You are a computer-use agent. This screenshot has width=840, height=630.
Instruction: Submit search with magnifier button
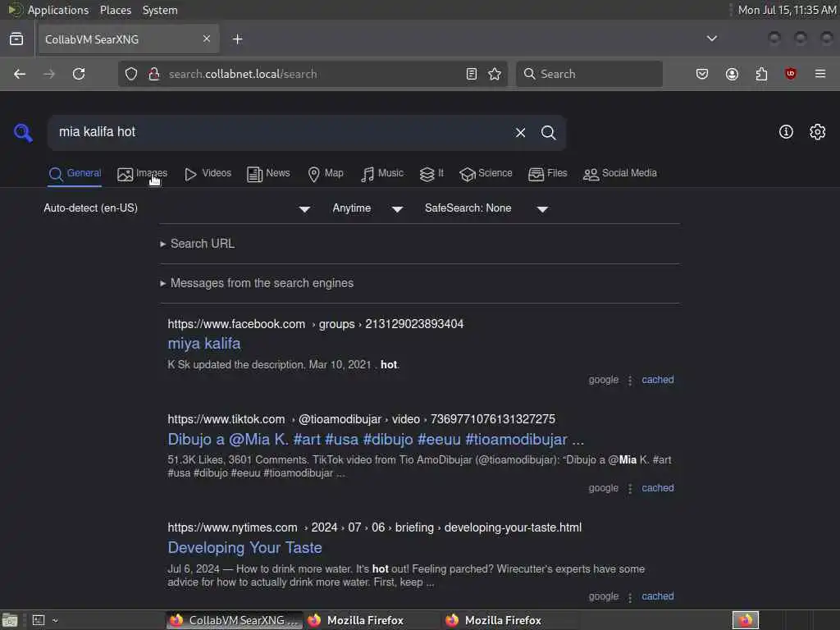coord(548,132)
